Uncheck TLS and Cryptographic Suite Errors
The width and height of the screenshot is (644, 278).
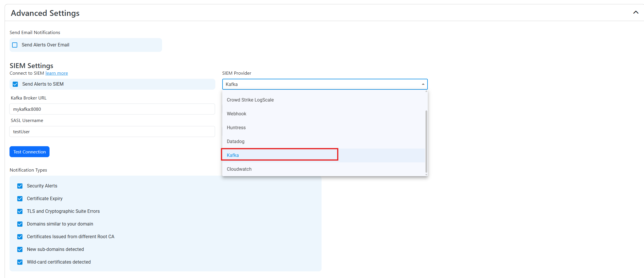tap(20, 211)
